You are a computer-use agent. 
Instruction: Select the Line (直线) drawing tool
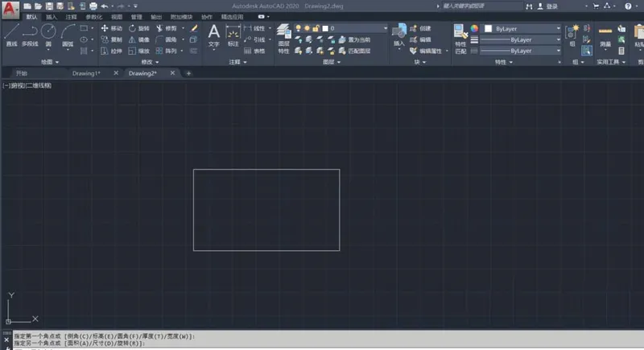click(11, 35)
